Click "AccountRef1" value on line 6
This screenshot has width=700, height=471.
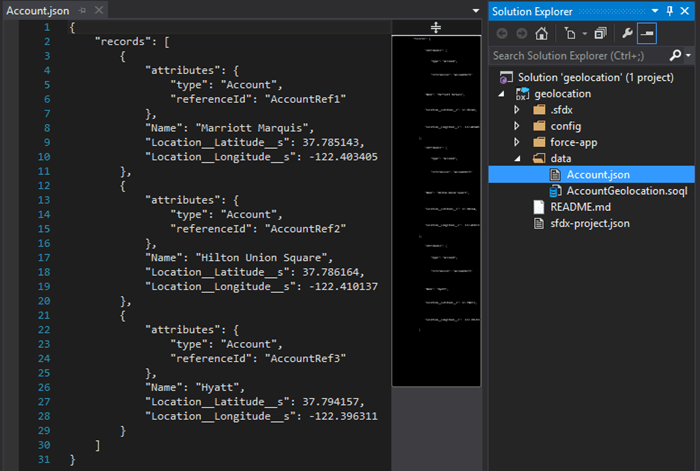(x=305, y=99)
